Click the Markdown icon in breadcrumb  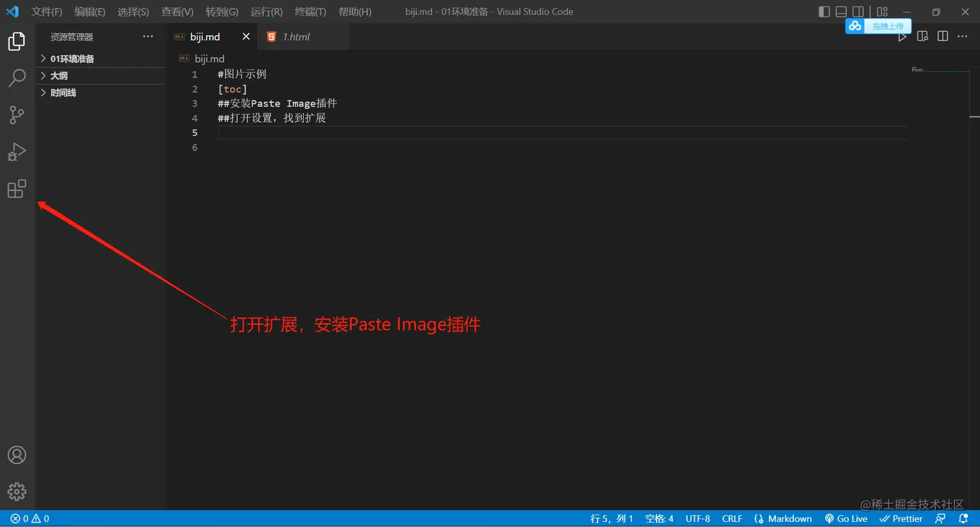point(184,58)
